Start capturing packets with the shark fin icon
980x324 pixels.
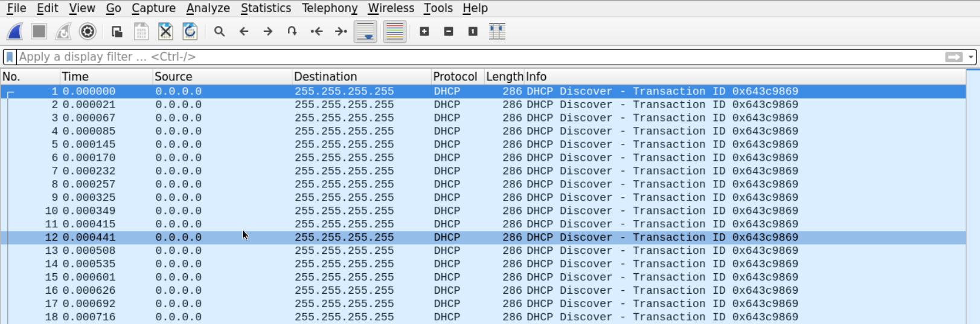point(15,31)
